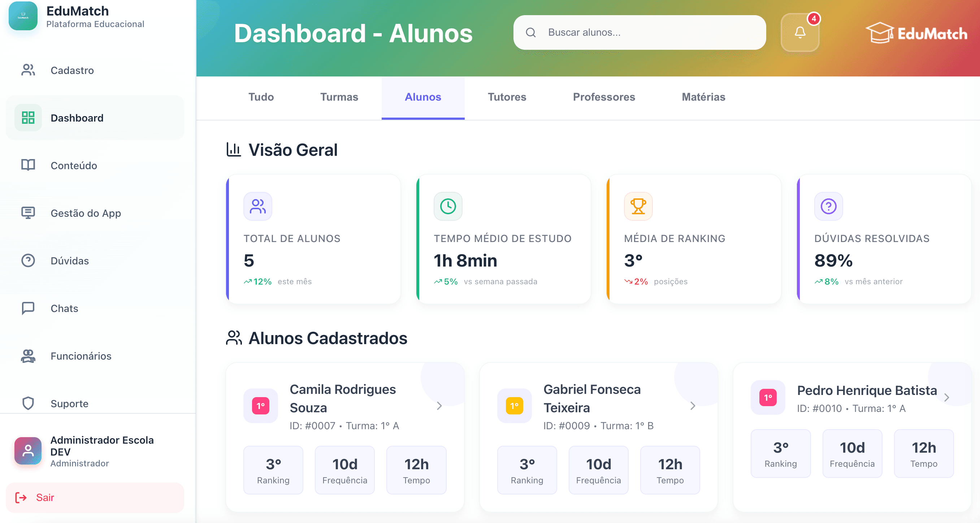Open the Dúvidas question mark icon
Image resolution: width=980 pixels, height=523 pixels.
[28, 260]
